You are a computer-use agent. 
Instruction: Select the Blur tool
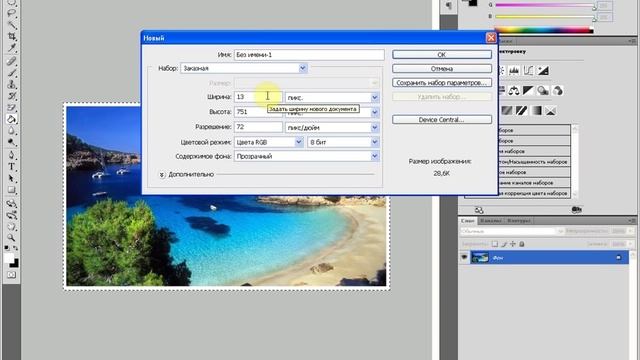click(x=11, y=131)
